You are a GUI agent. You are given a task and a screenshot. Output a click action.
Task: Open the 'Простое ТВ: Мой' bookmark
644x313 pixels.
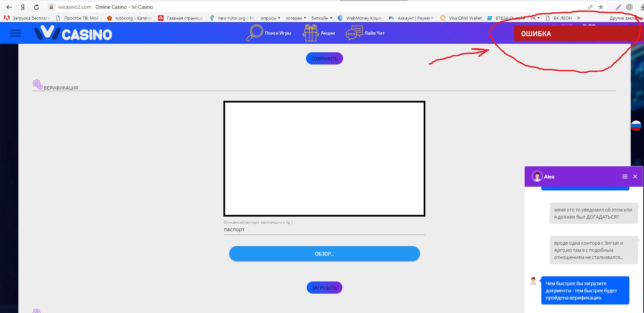coord(78,18)
